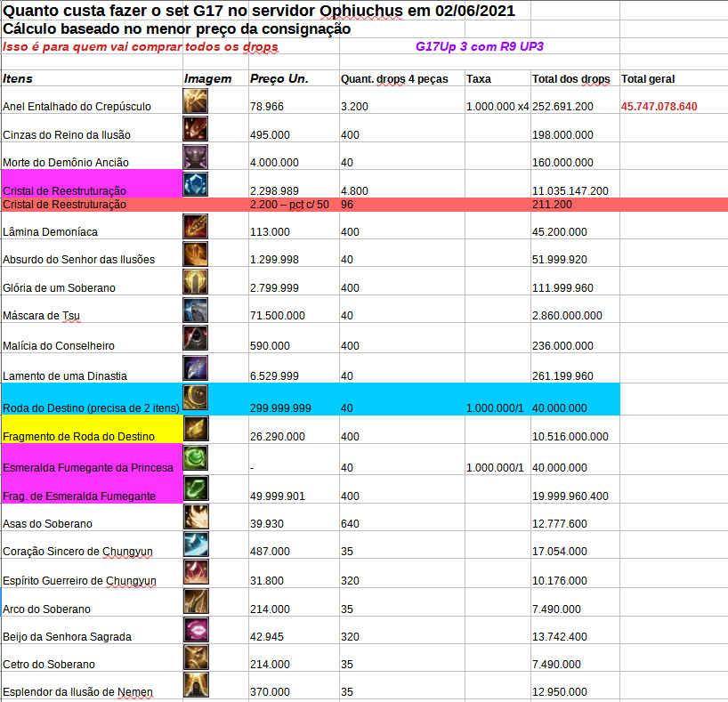The width and height of the screenshot is (728, 702).
Task: Click the blue Cristal de Reestruturação icon
Action: [196, 184]
